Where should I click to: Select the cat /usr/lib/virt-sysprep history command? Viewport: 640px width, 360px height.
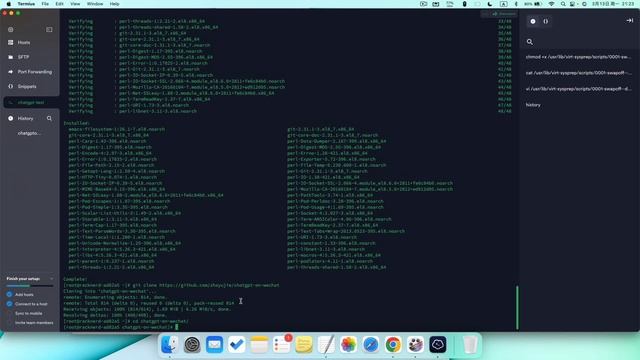tap(579, 73)
